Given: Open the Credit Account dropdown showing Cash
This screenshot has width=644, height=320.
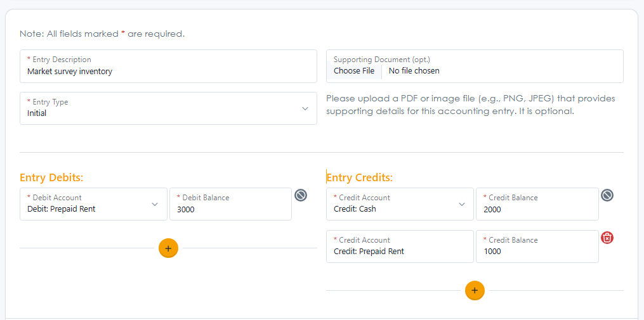Looking at the screenshot, I should [400, 204].
